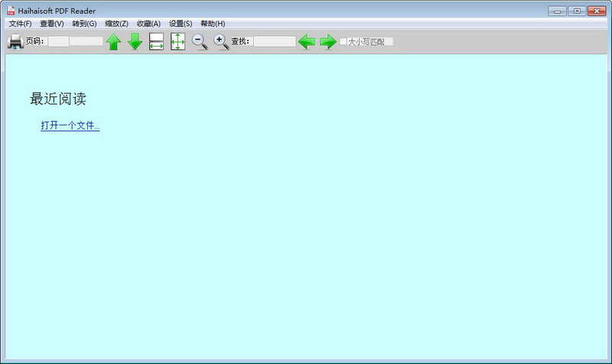Open the 查看(V) menu
The width and height of the screenshot is (612, 364).
(x=52, y=24)
